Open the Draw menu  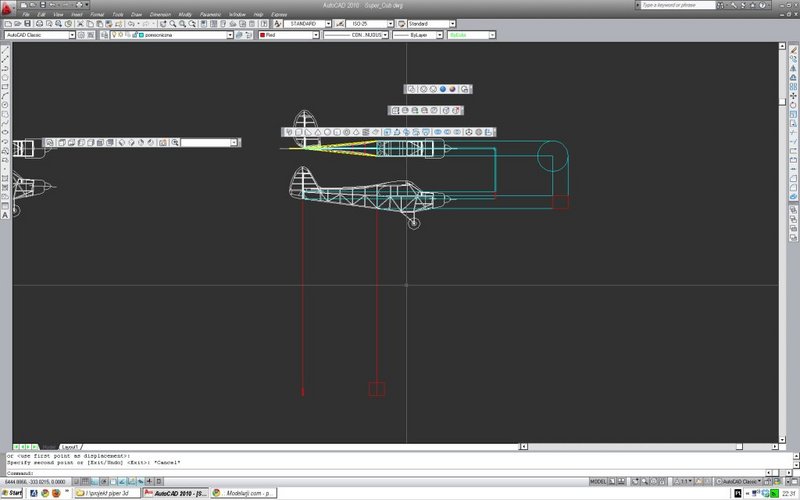pyautogui.click(x=136, y=15)
